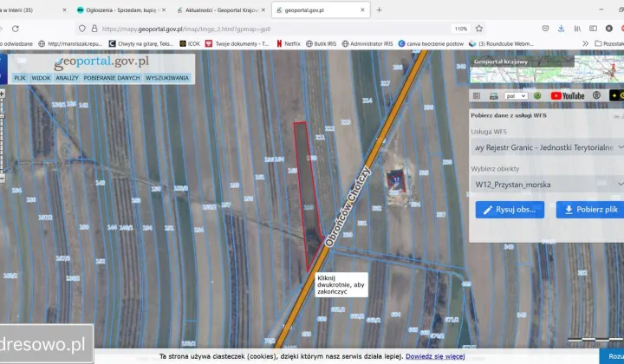Open Firefox downloads arrow icon
Screen dimensions: 624x364
(x=561, y=29)
